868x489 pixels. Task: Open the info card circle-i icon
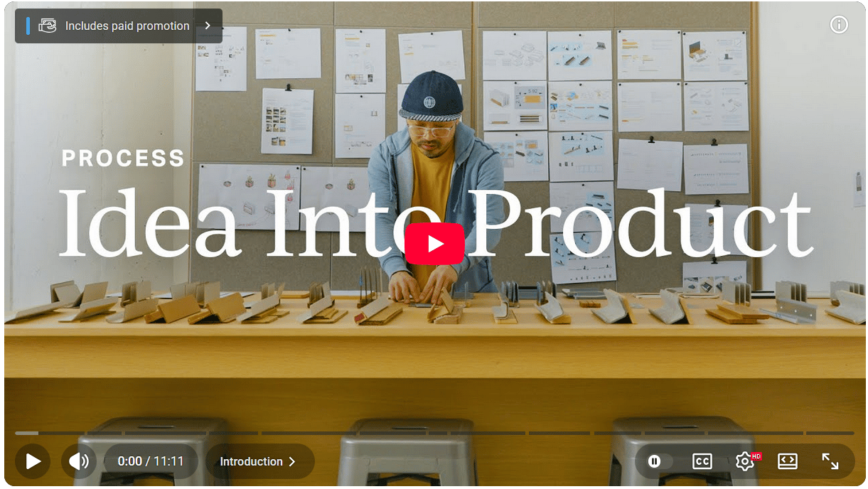click(839, 25)
